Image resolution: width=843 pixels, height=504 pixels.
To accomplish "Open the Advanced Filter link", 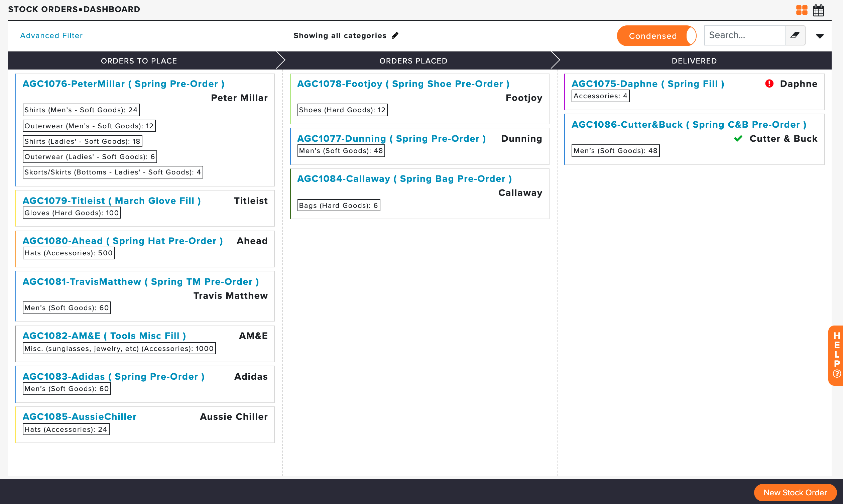I will tap(51, 35).
